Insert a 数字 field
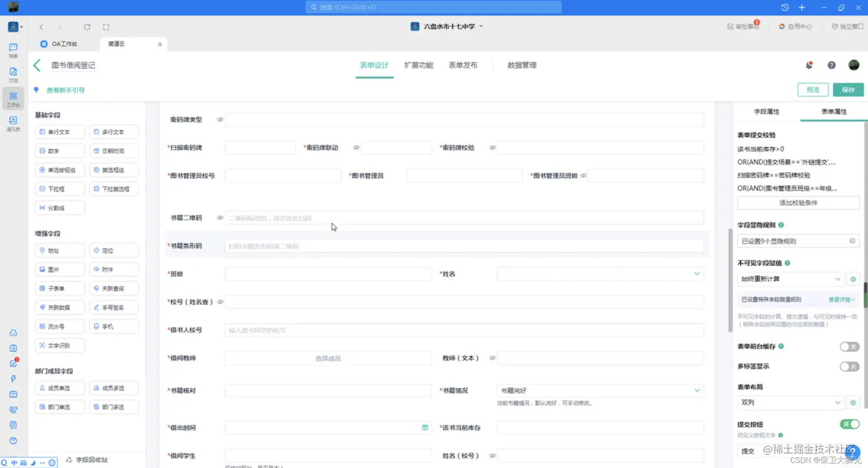 tap(60, 151)
